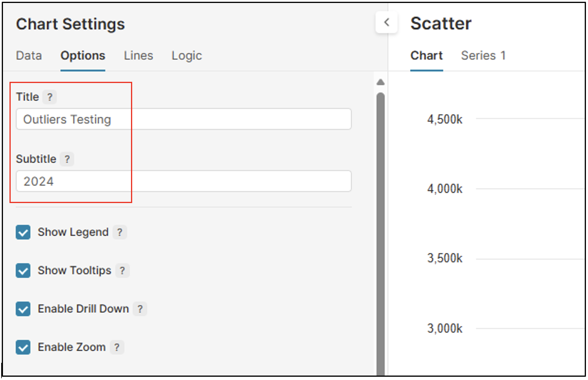Click the Subtitle field showing 2024
Screen dimensions: 588x380
point(184,181)
